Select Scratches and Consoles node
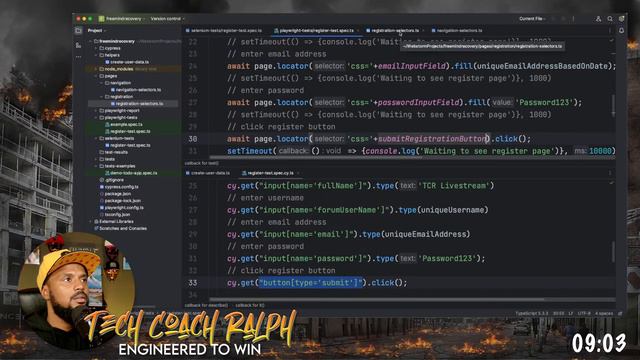 coord(120,229)
